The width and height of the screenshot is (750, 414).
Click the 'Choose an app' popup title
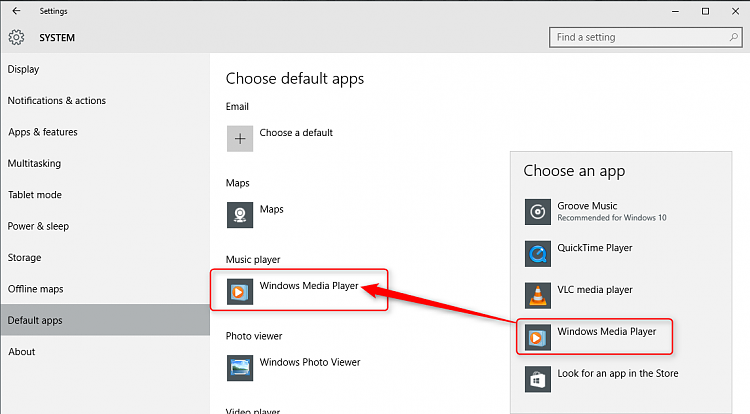tap(574, 171)
